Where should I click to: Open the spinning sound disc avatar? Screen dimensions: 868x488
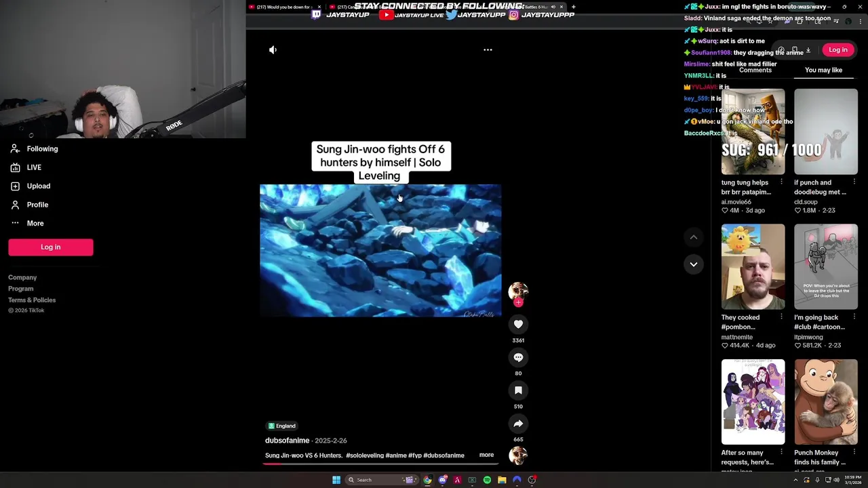518,455
